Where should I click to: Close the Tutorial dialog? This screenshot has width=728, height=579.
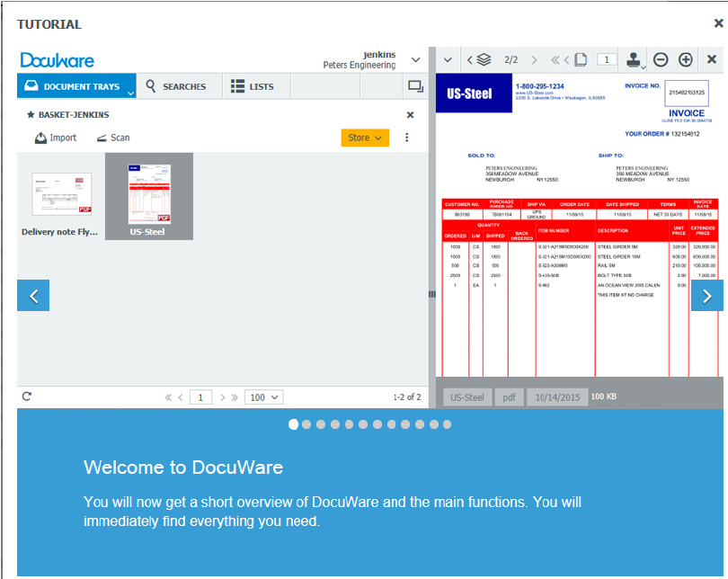coord(718,22)
